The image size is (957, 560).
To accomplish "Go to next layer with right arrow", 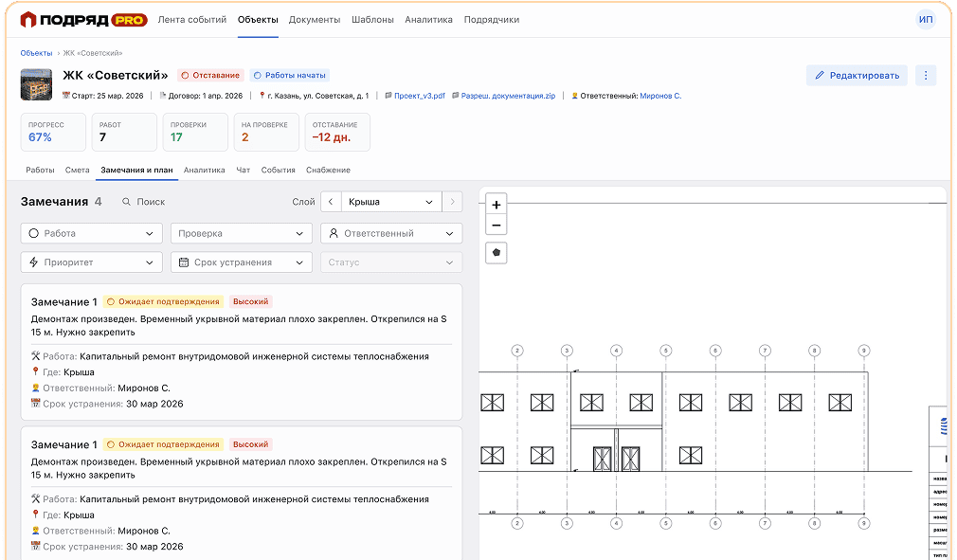I will click(452, 201).
